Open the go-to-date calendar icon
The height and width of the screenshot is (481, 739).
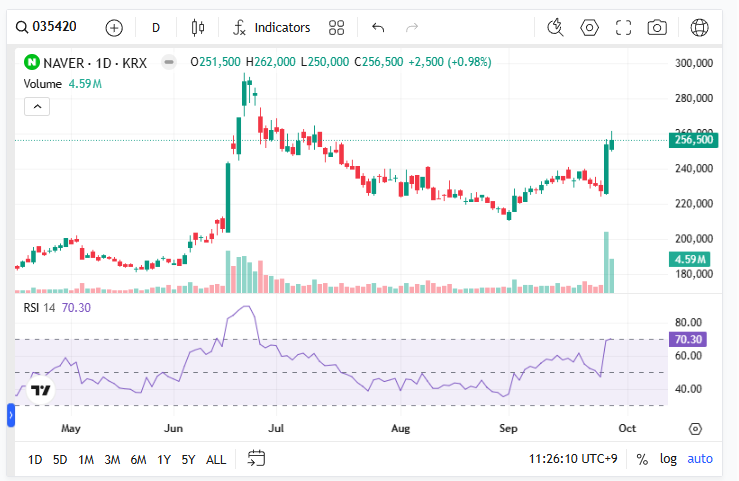[x=256, y=458]
